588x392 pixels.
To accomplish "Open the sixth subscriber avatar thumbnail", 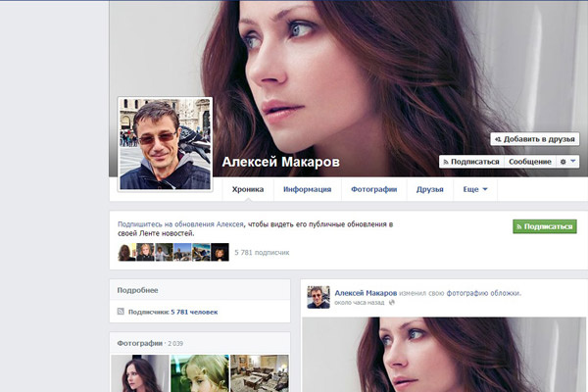I will pos(220,252).
